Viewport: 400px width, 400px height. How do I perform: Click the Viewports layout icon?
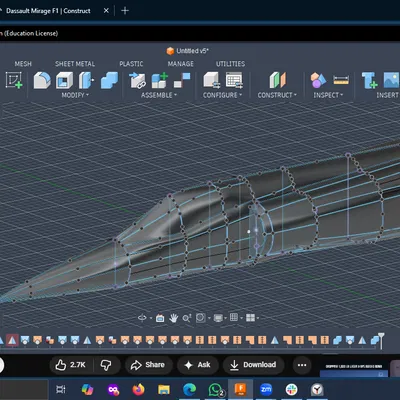pos(250,318)
